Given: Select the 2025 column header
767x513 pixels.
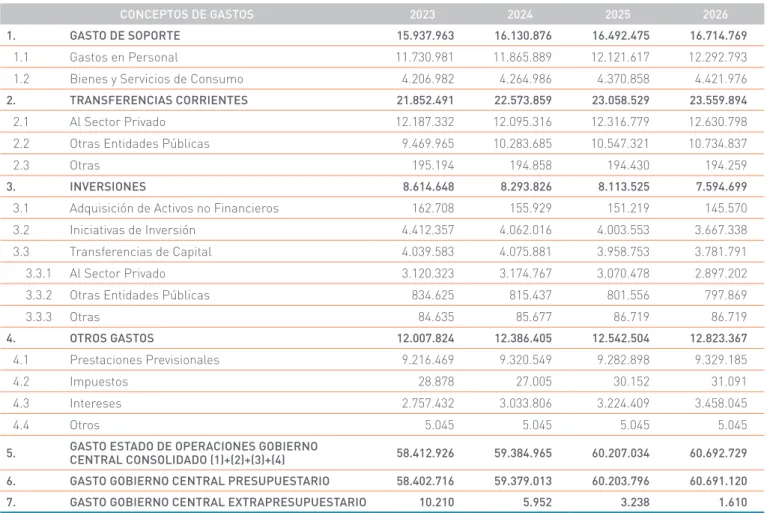Looking at the screenshot, I should click(x=618, y=15).
